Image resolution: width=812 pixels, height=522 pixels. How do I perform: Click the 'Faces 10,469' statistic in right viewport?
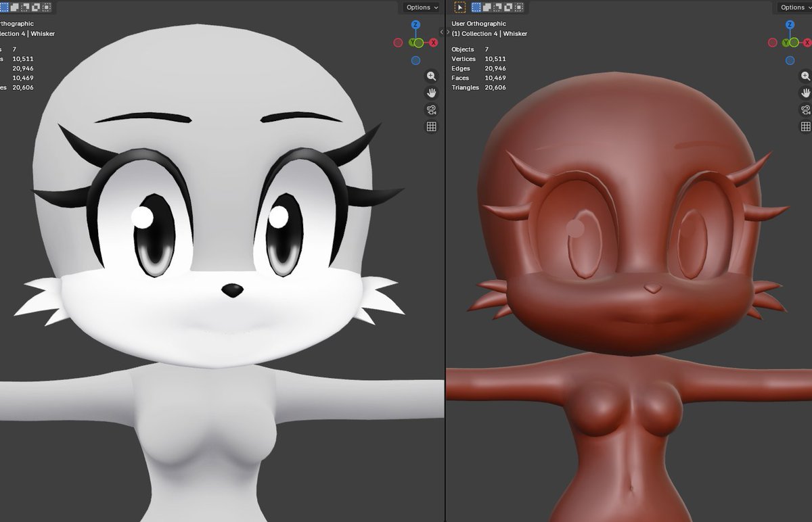coord(479,78)
